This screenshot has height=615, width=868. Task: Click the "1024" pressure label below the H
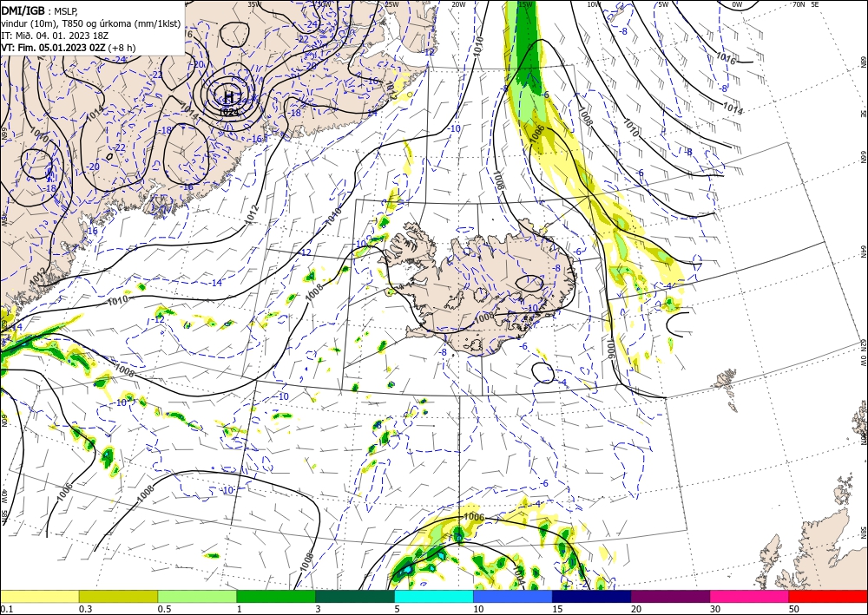click(x=228, y=112)
